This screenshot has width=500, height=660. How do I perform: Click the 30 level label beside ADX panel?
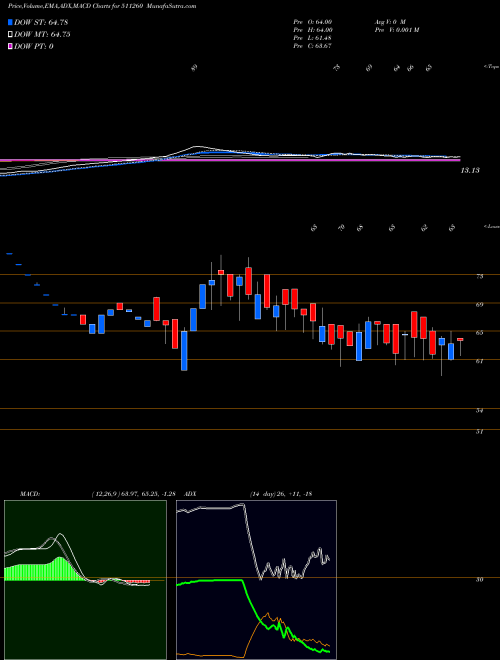pyautogui.click(x=479, y=580)
